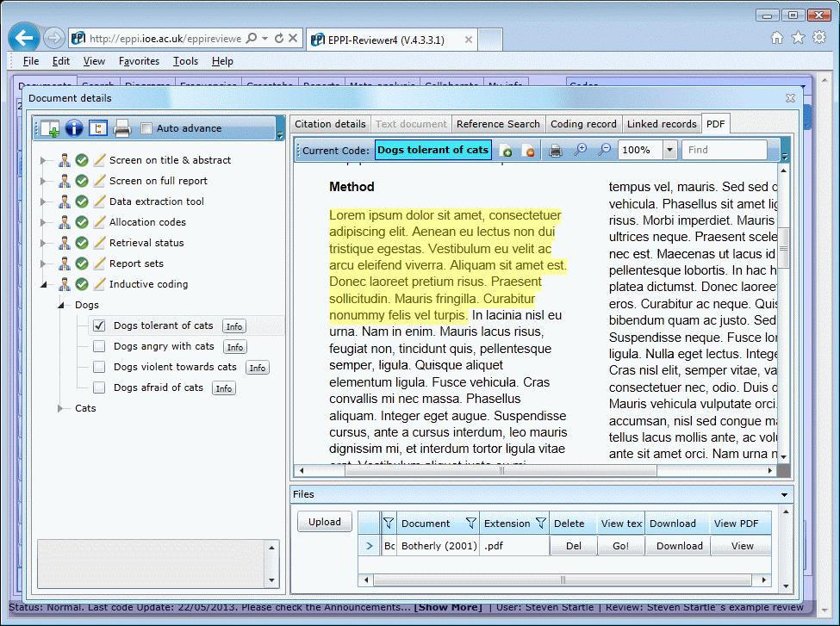840x626 pixels.
Task: Click the Find input field in PDF toolbar
Action: point(724,150)
